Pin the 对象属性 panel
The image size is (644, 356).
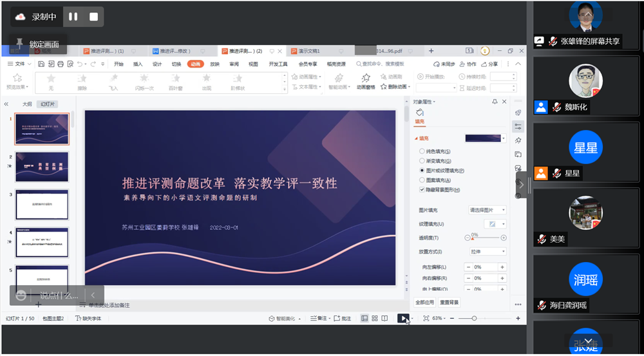(x=495, y=102)
